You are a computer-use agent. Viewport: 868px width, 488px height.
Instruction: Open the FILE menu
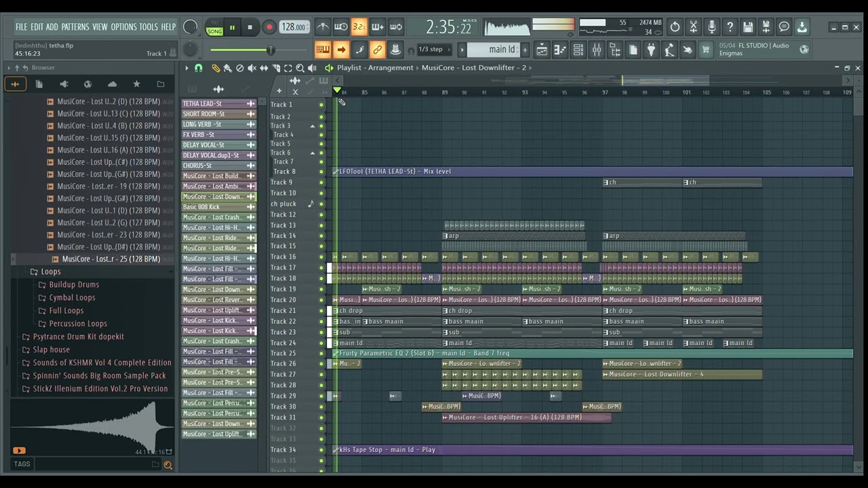[x=21, y=27]
